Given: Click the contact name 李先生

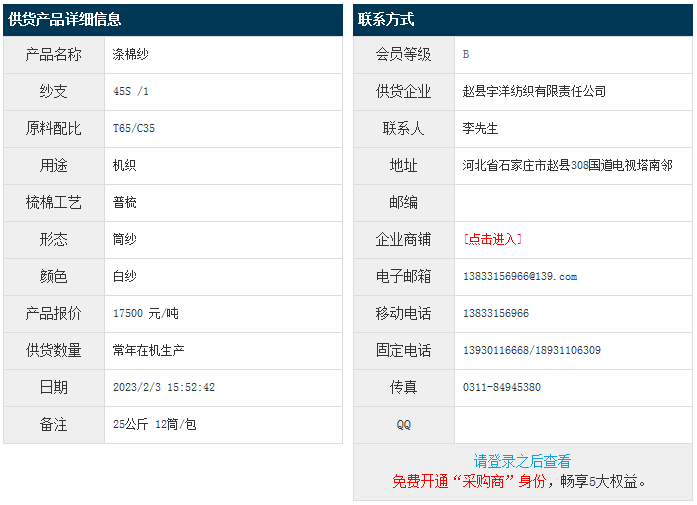Looking at the screenshot, I should tap(480, 128).
